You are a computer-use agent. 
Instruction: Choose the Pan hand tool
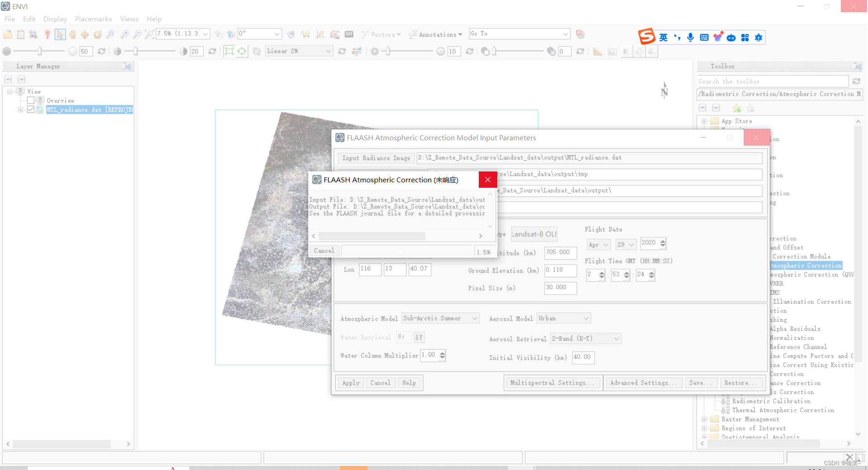[x=72, y=34]
